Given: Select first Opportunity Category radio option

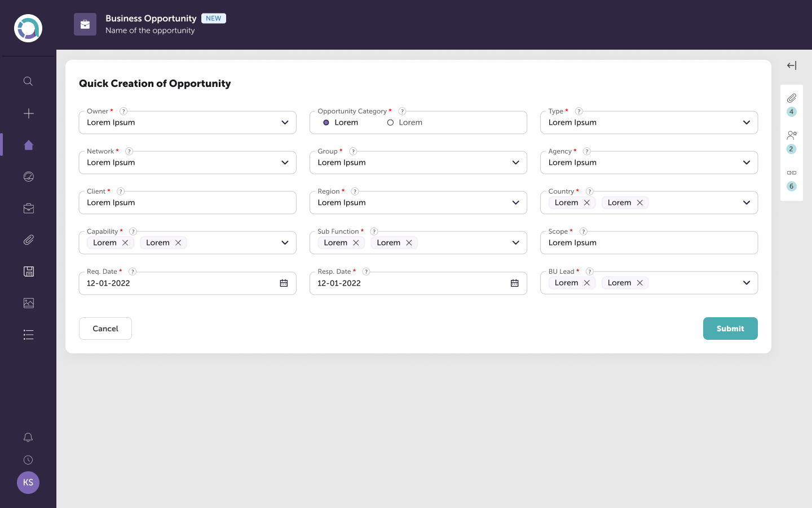Looking at the screenshot, I should (326, 122).
